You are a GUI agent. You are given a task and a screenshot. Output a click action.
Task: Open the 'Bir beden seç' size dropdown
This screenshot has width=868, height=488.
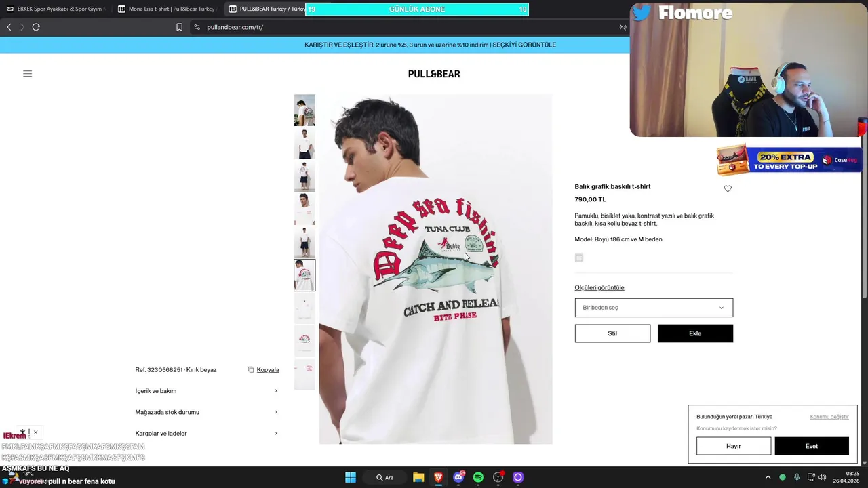click(x=654, y=308)
